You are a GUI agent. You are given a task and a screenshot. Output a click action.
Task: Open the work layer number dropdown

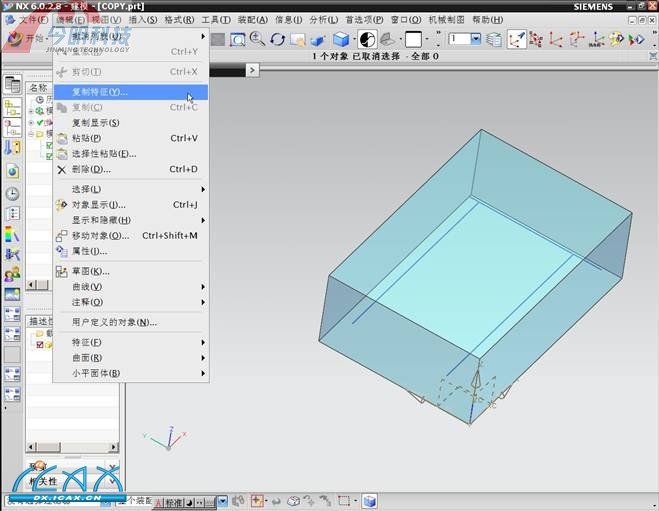[476, 40]
